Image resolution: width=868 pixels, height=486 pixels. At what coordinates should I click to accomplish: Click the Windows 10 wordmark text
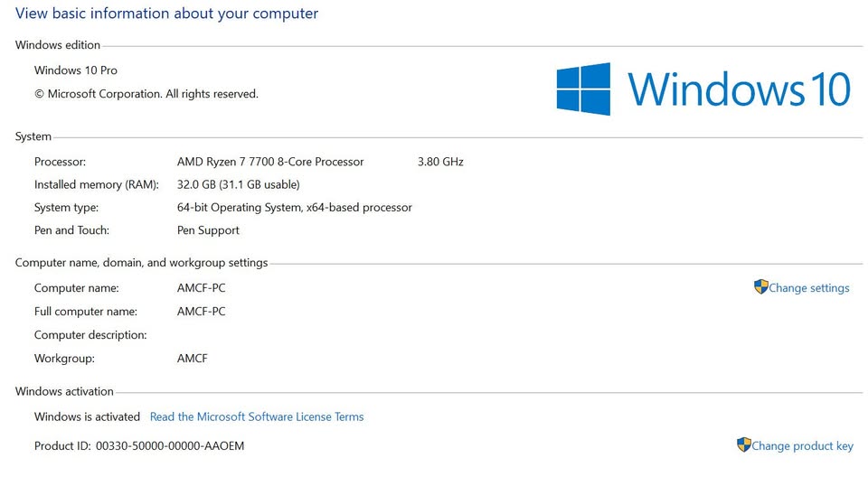(x=739, y=89)
